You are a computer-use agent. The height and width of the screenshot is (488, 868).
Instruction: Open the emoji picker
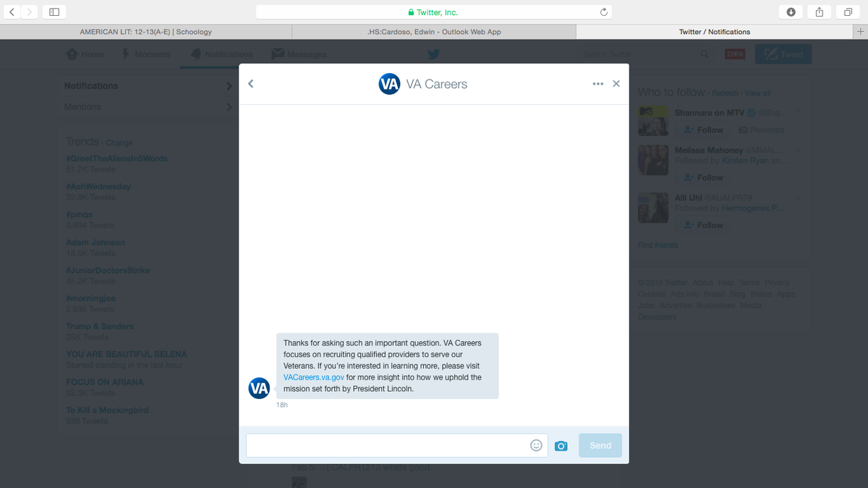[536, 445]
